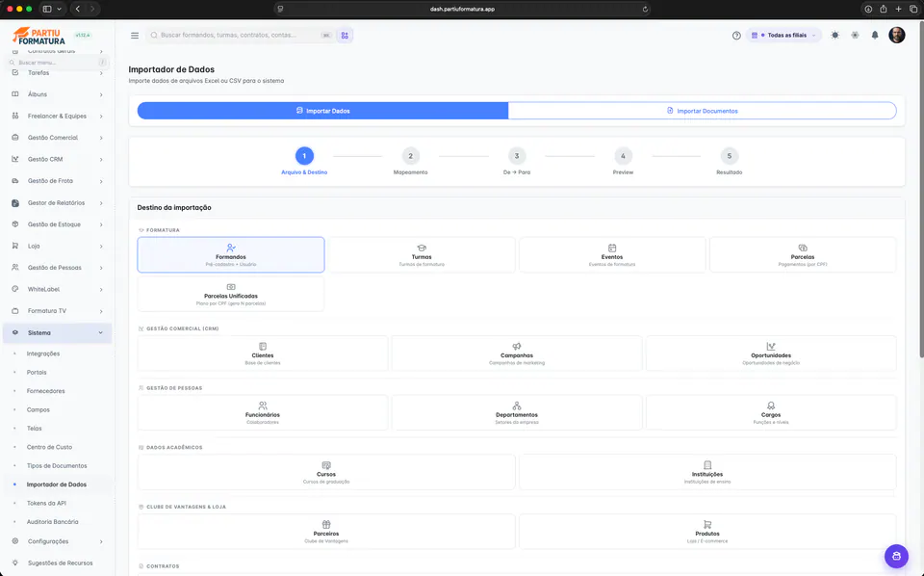Open Integrações under Sistema

43,353
